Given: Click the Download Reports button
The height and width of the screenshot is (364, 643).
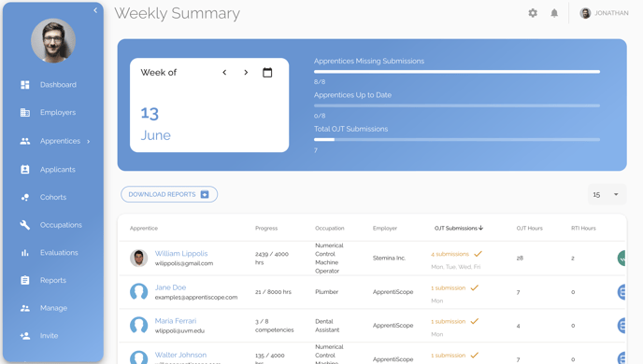Looking at the screenshot, I should click(169, 194).
